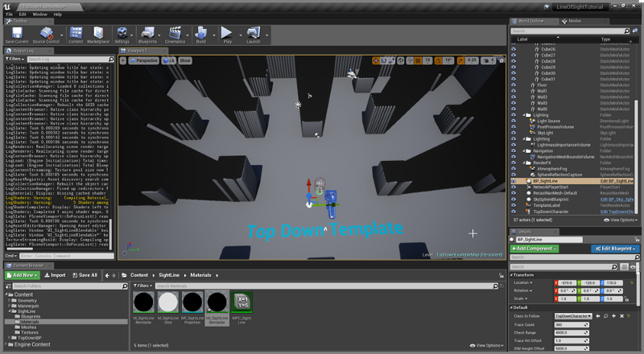Click the Save Current toolbar icon
The image size is (644, 354).
click(17, 35)
